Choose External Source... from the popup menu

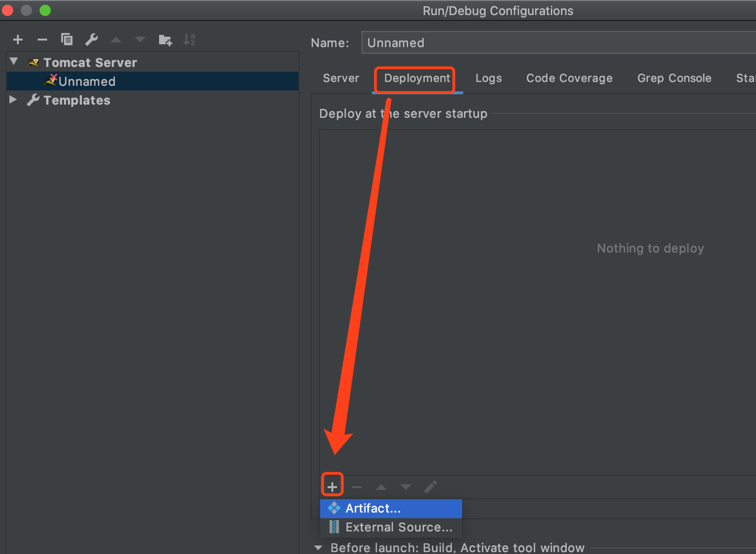pos(391,527)
